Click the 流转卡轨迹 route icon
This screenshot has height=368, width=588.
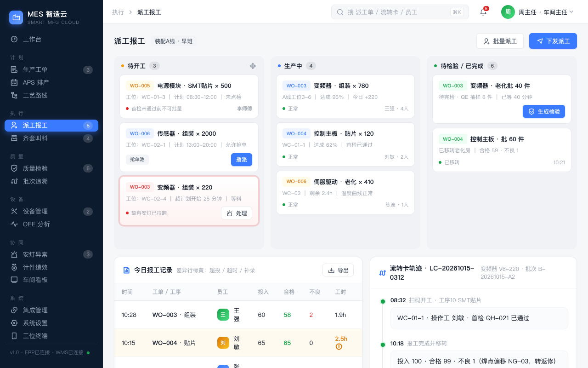point(382,273)
